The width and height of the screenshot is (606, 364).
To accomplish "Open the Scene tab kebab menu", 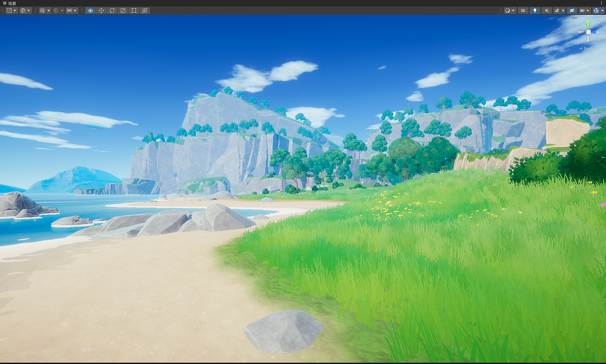I will pyautogui.click(x=601, y=3).
